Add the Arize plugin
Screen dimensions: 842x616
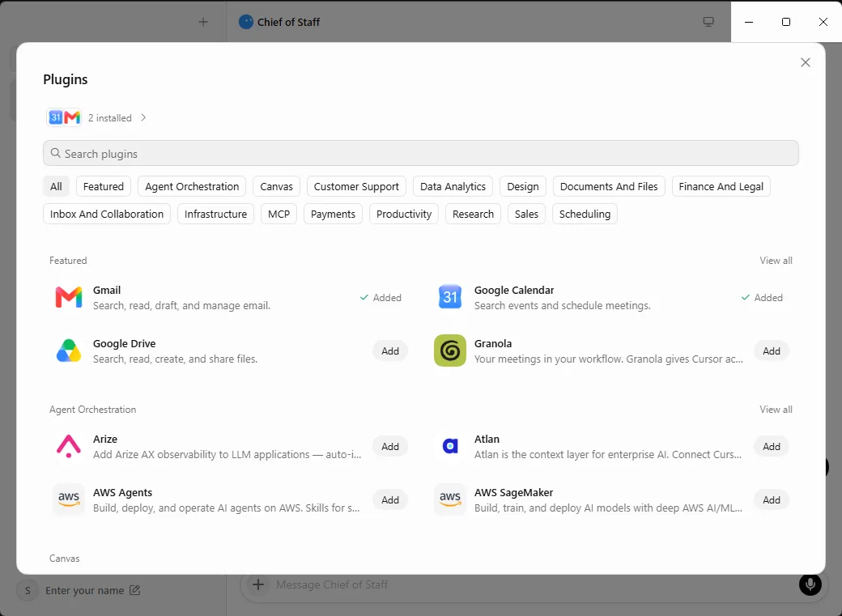tap(390, 446)
